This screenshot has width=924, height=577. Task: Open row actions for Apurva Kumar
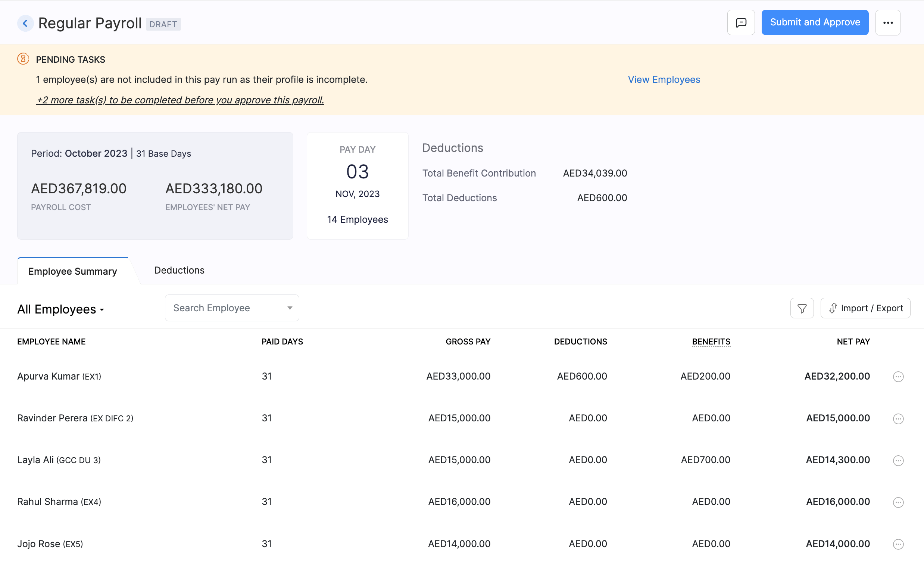pos(899,376)
